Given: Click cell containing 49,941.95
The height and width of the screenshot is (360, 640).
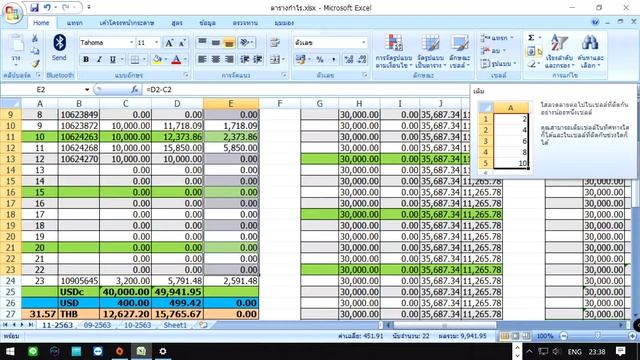Looking at the screenshot, I should (177, 292).
